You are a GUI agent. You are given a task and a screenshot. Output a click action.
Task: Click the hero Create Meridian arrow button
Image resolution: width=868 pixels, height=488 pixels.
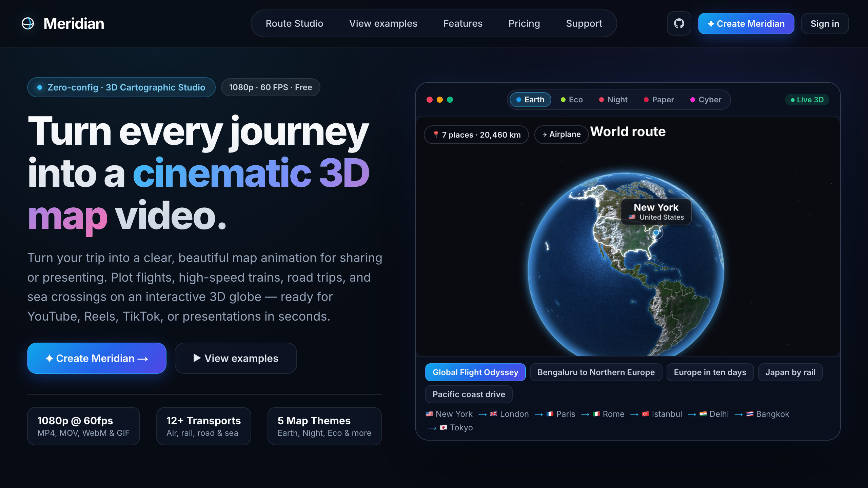pos(97,358)
